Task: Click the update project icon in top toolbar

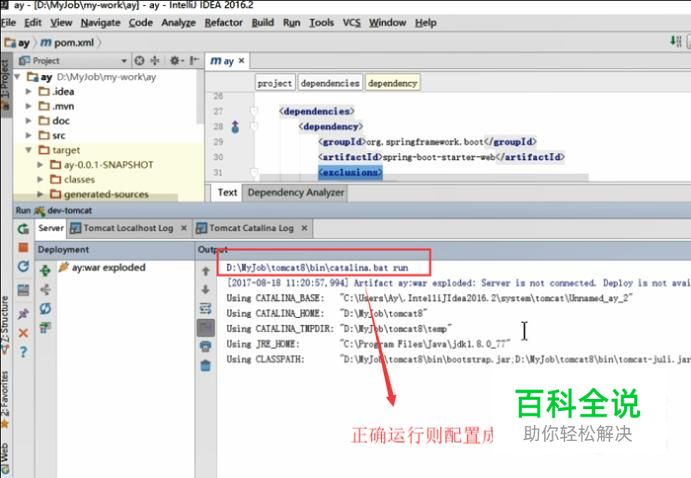Action: coord(676,42)
